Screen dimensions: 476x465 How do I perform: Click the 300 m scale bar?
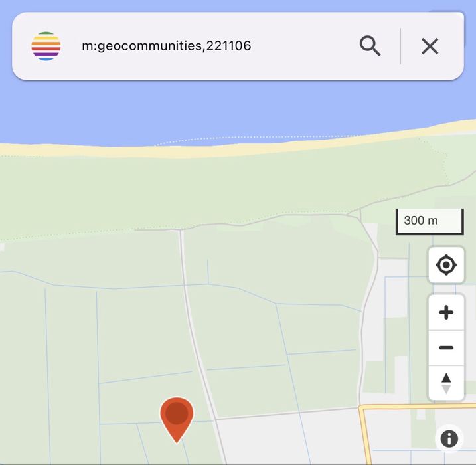[x=430, y=221]
